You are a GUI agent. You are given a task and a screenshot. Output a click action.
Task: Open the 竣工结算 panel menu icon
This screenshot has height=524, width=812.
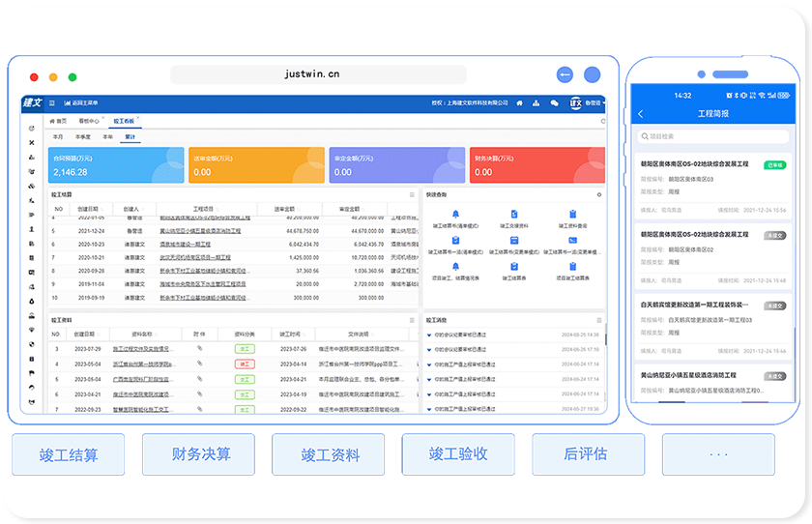(411, 194)
